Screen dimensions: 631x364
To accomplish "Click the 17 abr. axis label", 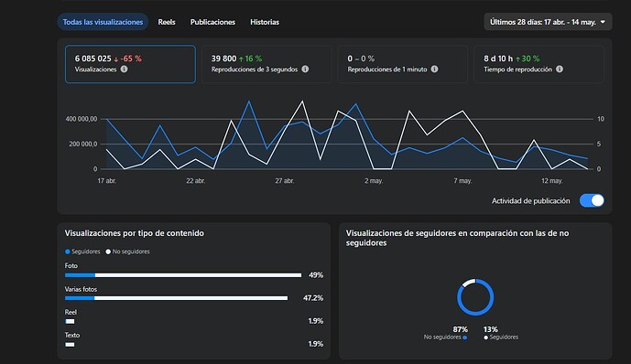I will pos(106,181).
